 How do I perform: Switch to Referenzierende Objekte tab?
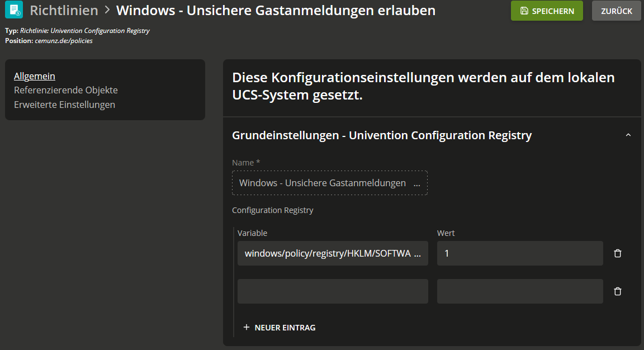[x=66, y=90]
